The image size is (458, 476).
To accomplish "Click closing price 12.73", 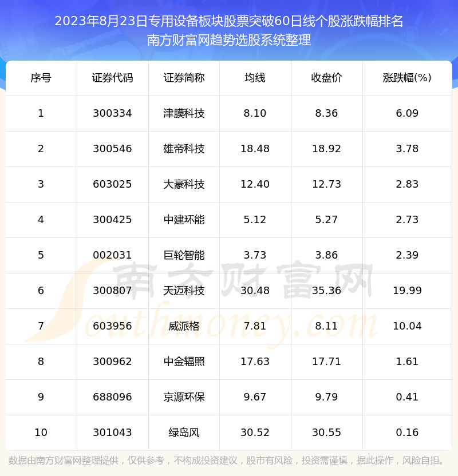I will click(326, 184).
